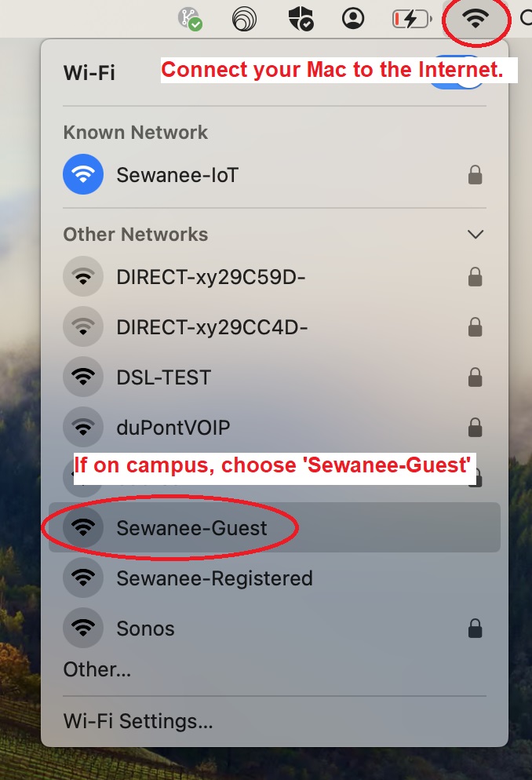Collapse the Other Networks chevron

pyautogui.click(x=476, y=234)
